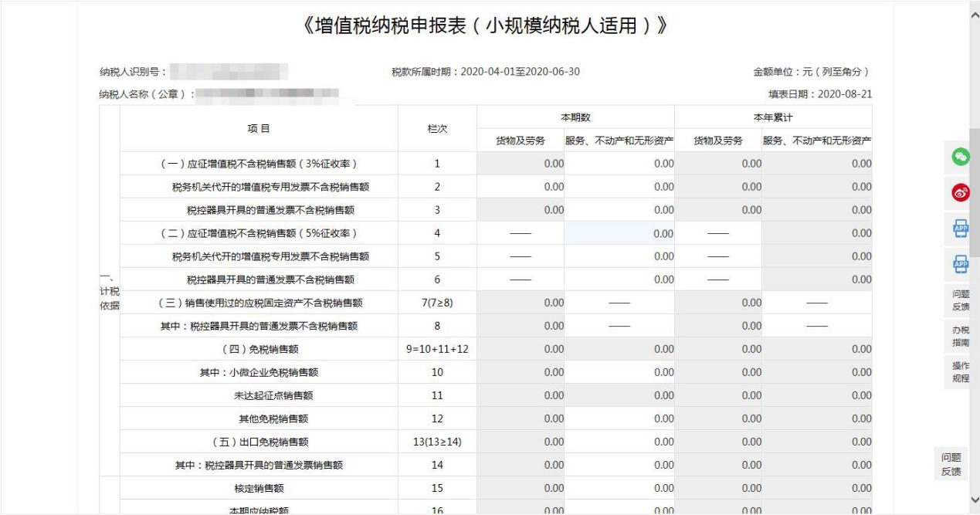The width and height of the screenshot is (980, 515).
Task: Select row 13 current-period 服务、不动产和无形资产 cell
Action: 619,442
